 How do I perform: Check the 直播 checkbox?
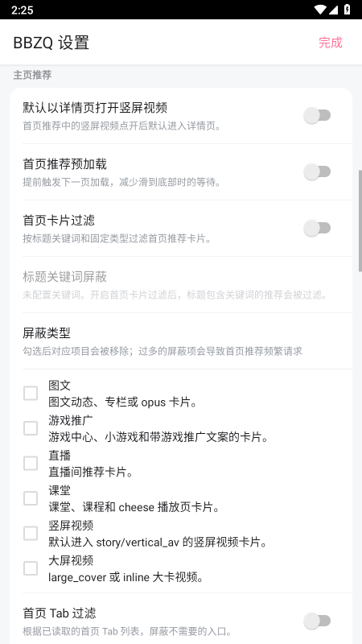(x=31, y=463)
